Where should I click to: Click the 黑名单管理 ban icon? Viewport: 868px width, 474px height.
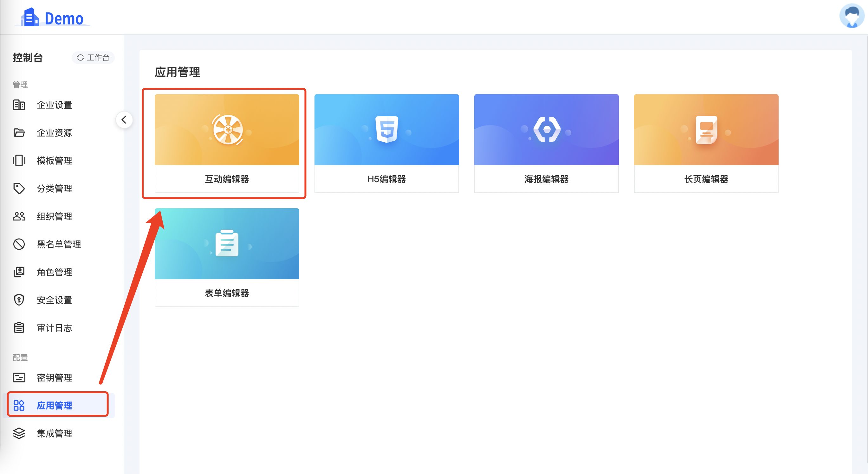[19, 244]
